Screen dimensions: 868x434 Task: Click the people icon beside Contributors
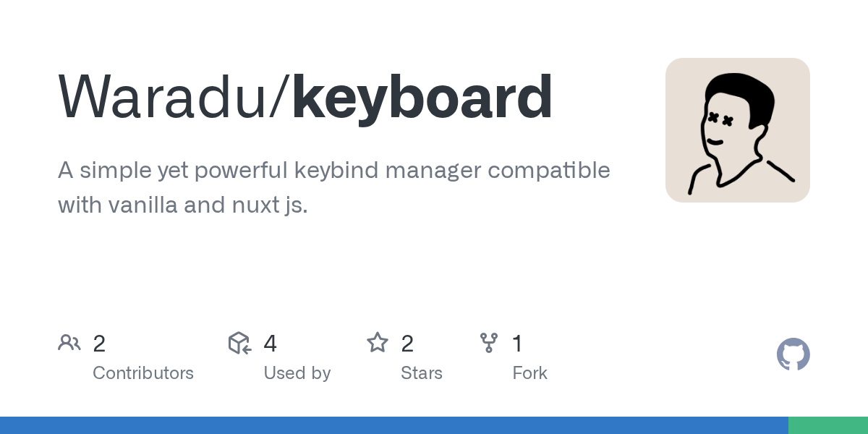click(69, 343)
